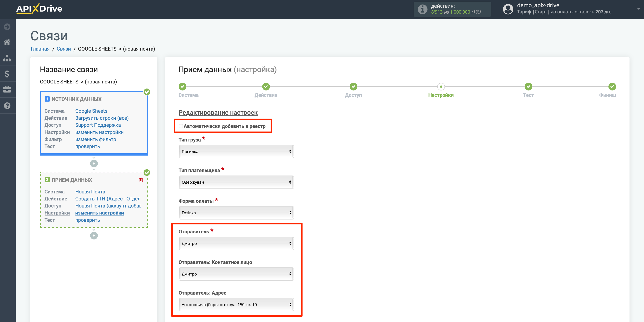
Task: Click изменить фильтр link
Action: click(96, 139)
